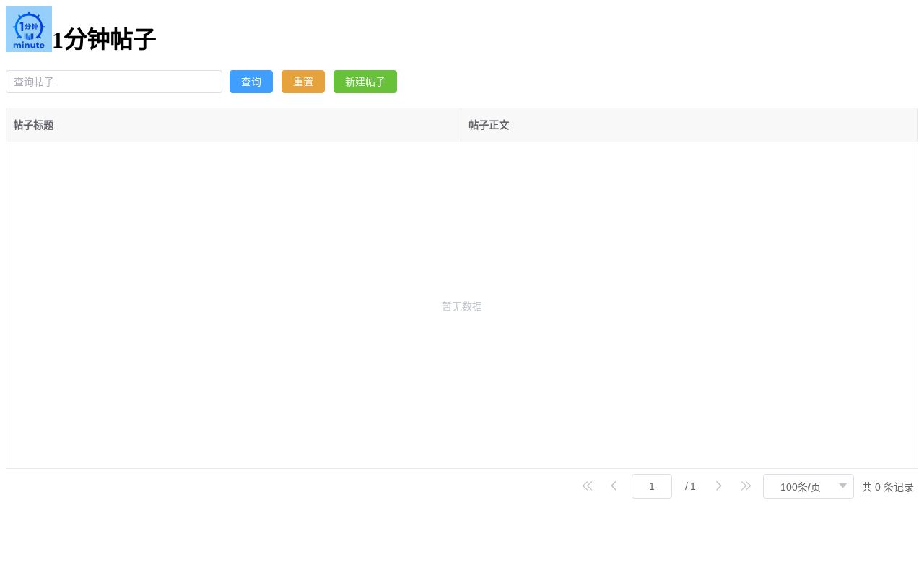Select the 帖子标题 column header
924x578 pixels.
(x=33, y=125)
